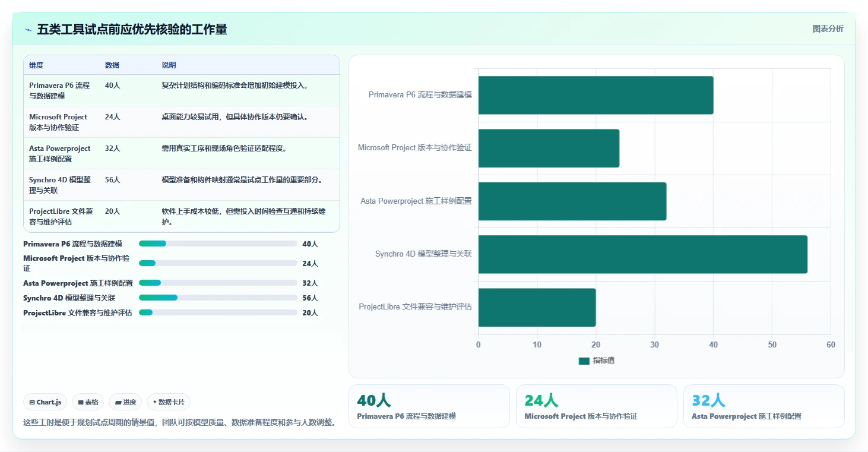Click the Synchro 4D 模型整理与关联 chart axis label
The width and height of the screenshot is (868, 452).
[x=423, y=254]
